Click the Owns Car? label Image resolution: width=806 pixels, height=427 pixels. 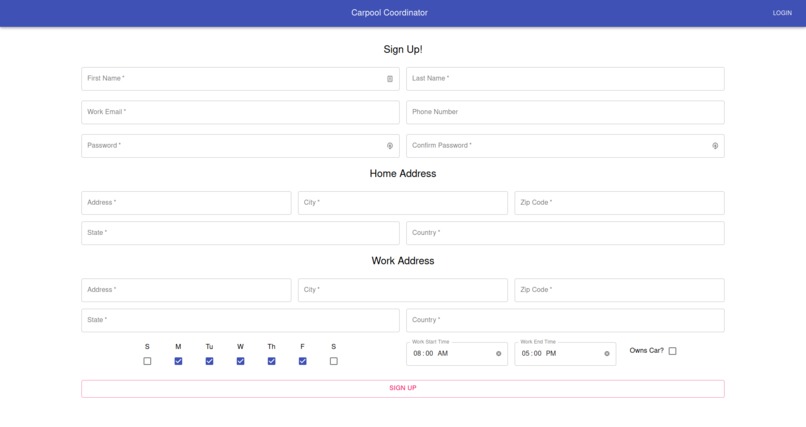pos(647,350)
